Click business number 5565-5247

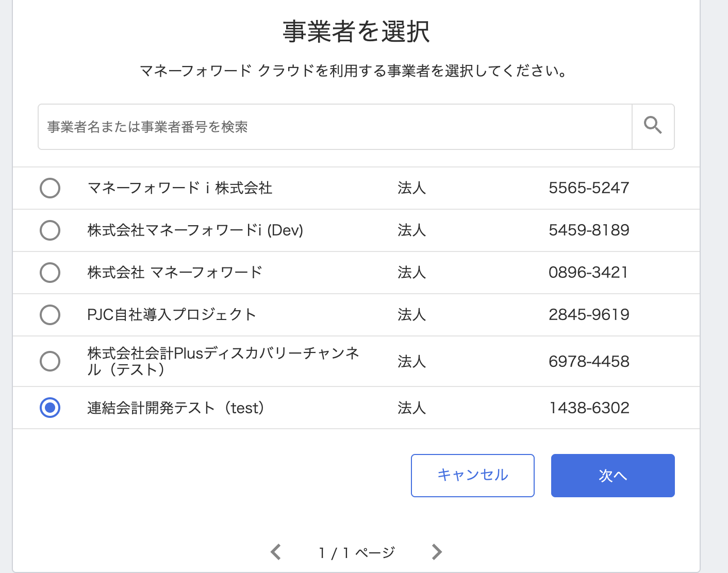click(589, 188)
